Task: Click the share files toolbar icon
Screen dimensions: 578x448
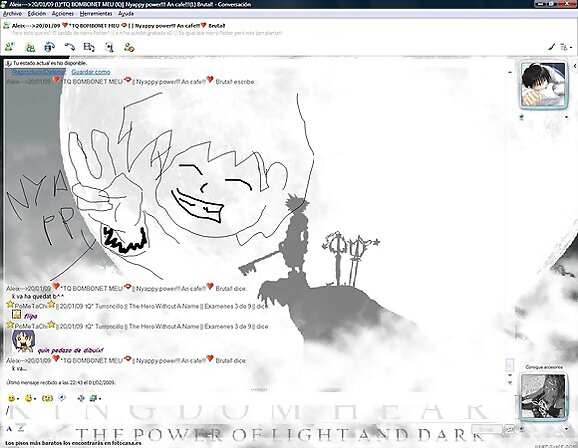Action: pos(29,47)
